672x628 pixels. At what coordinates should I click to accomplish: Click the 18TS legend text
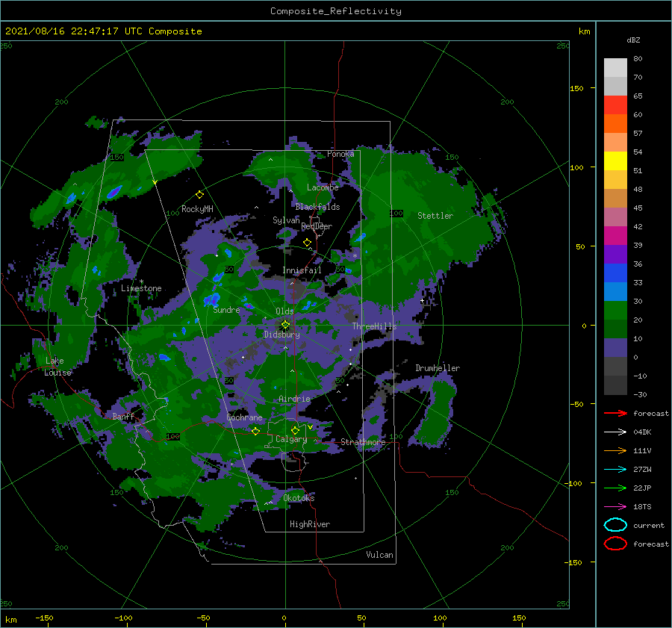click(x=642, y=507)
